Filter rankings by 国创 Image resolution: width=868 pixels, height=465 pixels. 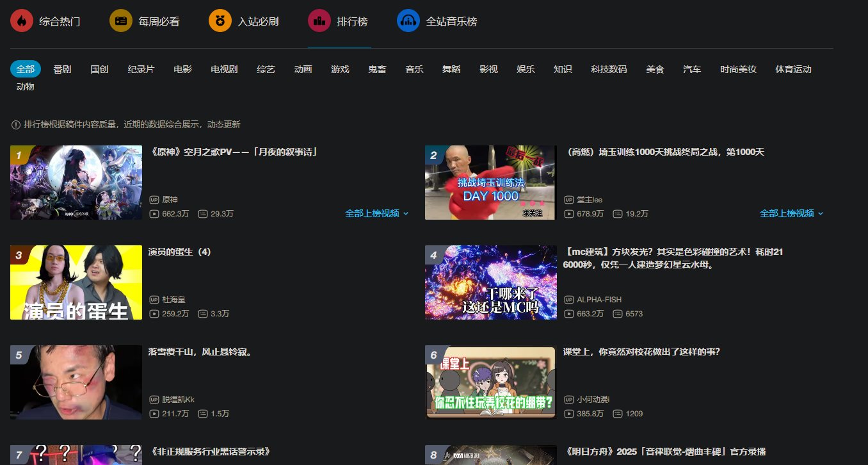click(x=100, y=69)
